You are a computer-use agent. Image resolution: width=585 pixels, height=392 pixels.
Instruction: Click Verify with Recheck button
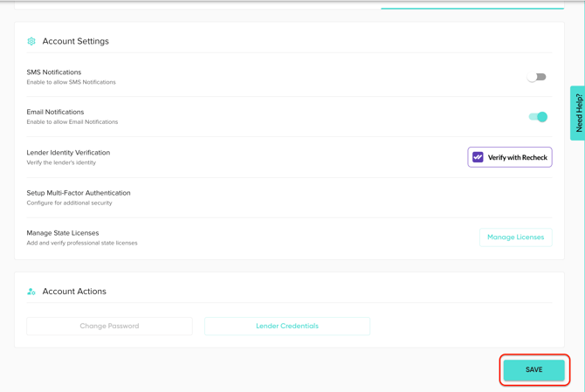[x=510, y=157]
